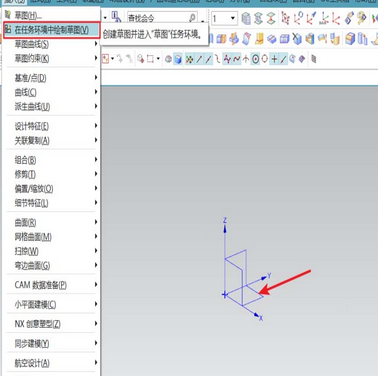Click the arc center snap point icon
Image resolution: width=378 pixels, height=376 pixels.
[255, 59]
